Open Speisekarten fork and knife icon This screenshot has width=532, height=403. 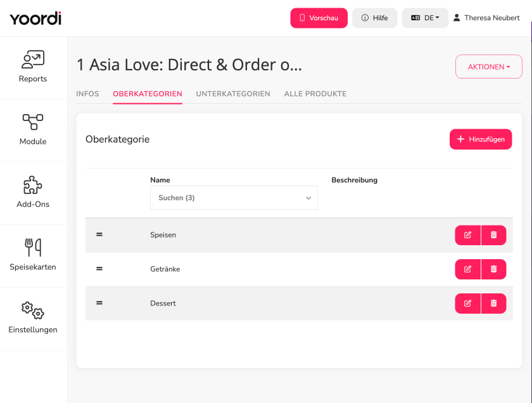tap(33, 247)
